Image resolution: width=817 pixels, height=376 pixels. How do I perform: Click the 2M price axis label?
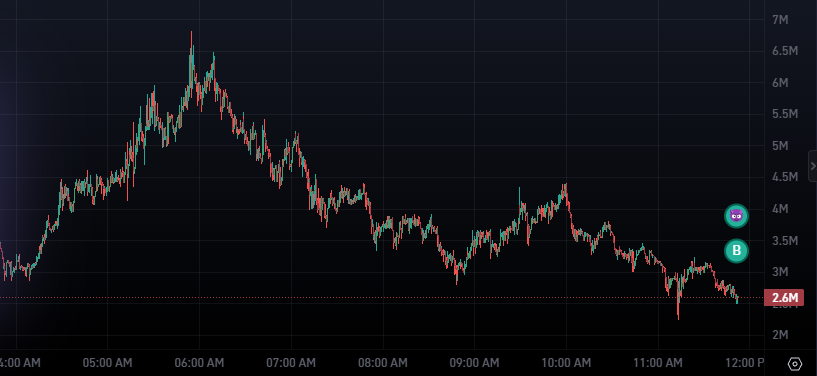click(x=780, y=335)
